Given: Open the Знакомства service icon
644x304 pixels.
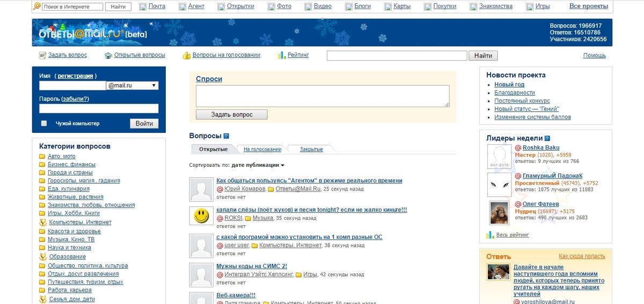Looking at the screenshot, I should click(x=473, y=6).
